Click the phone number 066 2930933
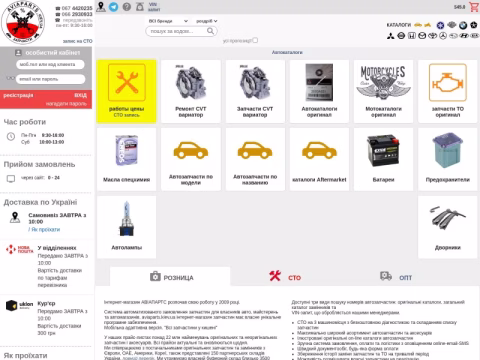Image resolution: width=480 pixels, height=360 pixels. [77, 14]
